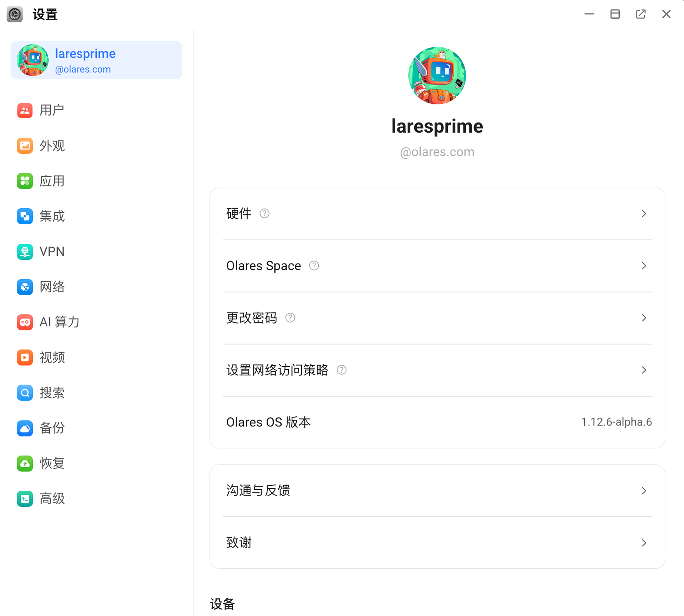Close the 设置 window
Screen dimensions: 684x616
click(666, 14)
